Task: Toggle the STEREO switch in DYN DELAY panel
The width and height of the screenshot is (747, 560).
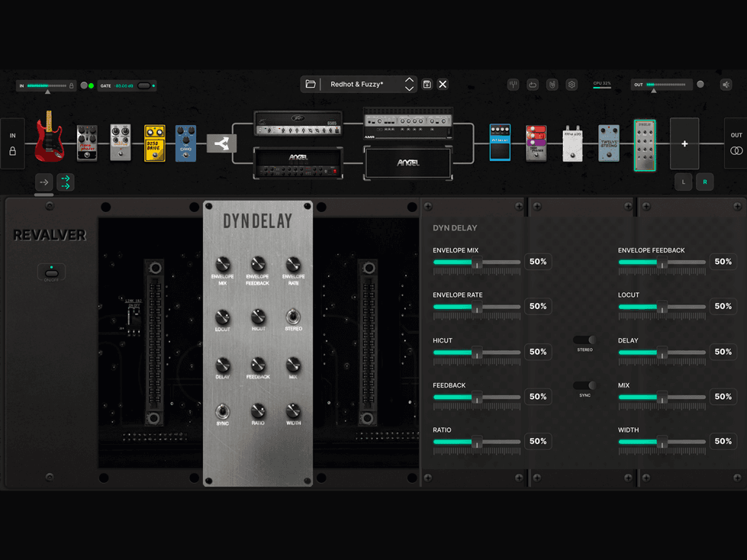Action: [584, 341]
